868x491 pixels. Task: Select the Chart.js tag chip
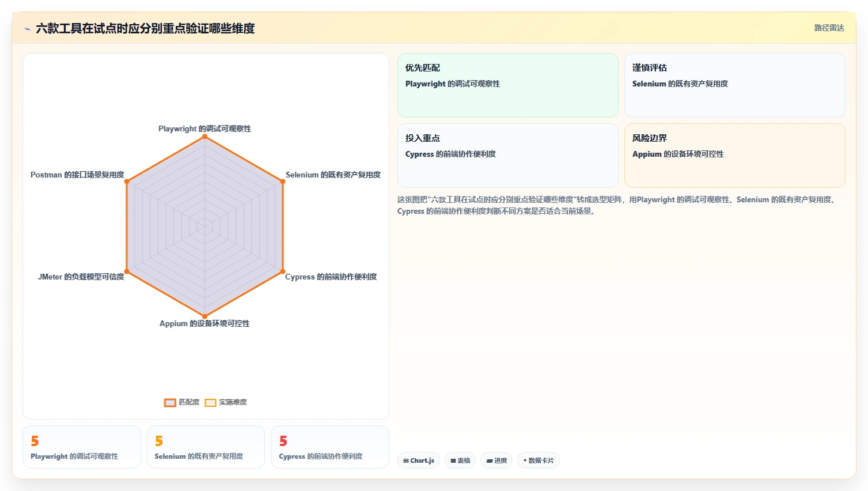tap(419, 460)
